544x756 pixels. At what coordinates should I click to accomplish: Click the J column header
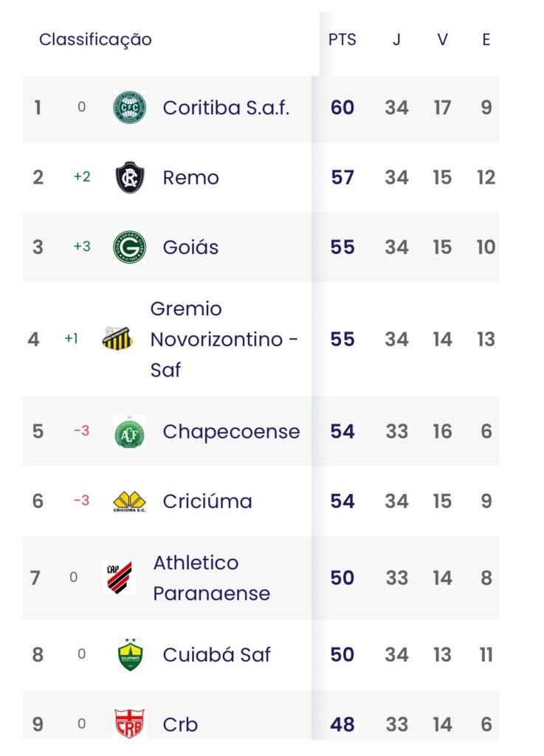tap(396, 40)
